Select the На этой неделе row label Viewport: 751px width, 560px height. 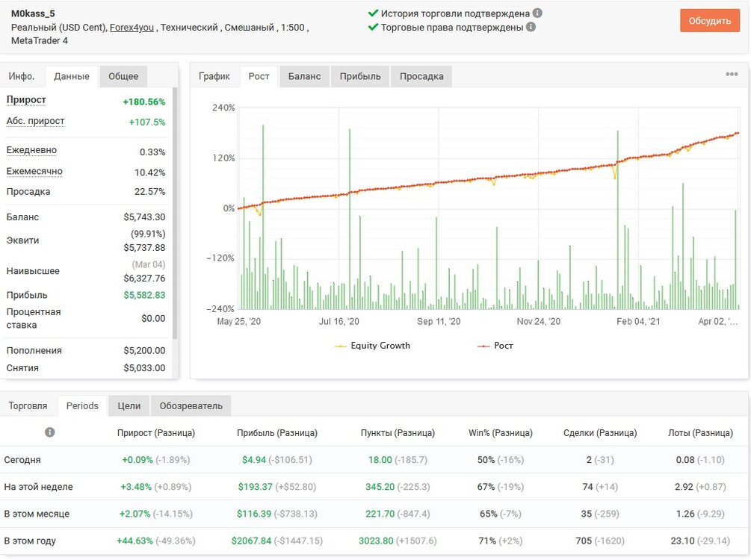point(38,487)
